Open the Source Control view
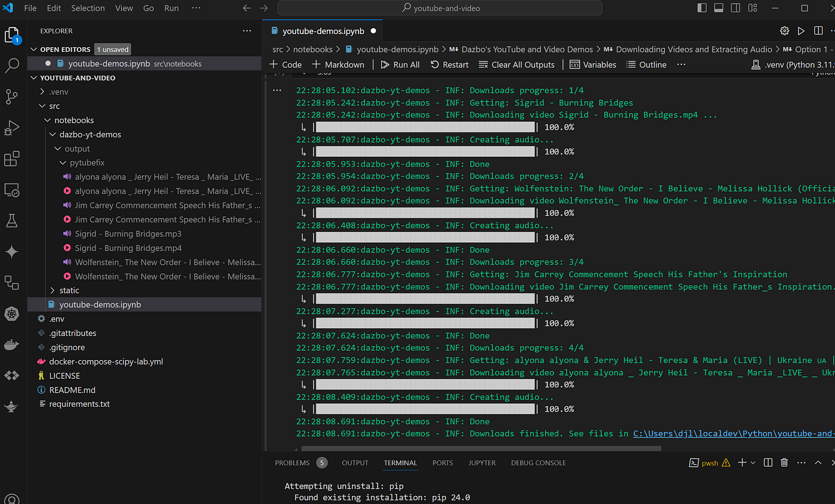 click(12, 97)
